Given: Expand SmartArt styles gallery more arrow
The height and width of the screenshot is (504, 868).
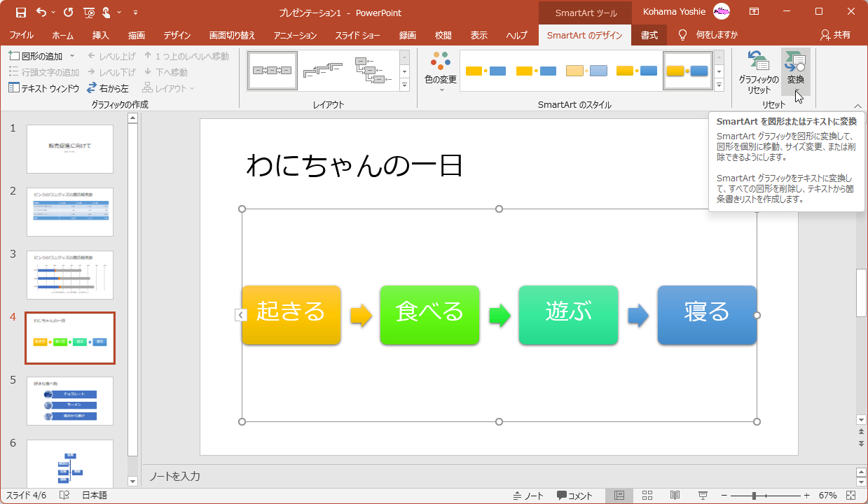Looking at the screenshot, I should tap(719, 85).
